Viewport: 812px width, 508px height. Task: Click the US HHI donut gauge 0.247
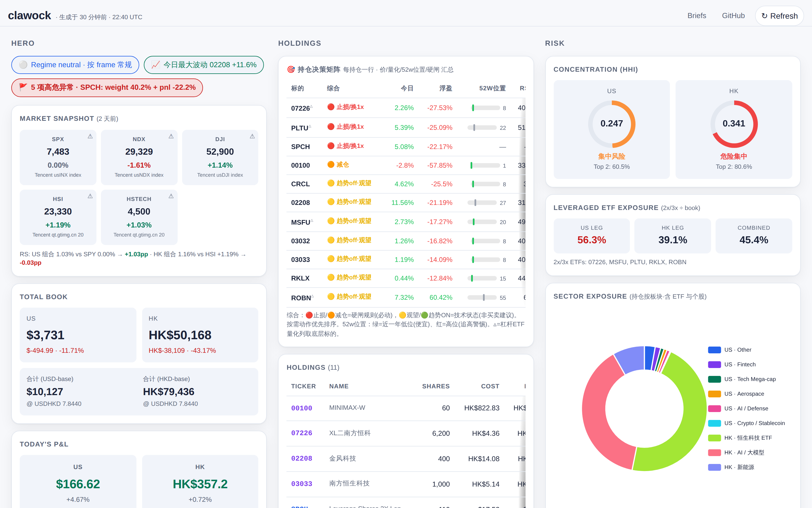pyautogui.click(x=611, y=124)
